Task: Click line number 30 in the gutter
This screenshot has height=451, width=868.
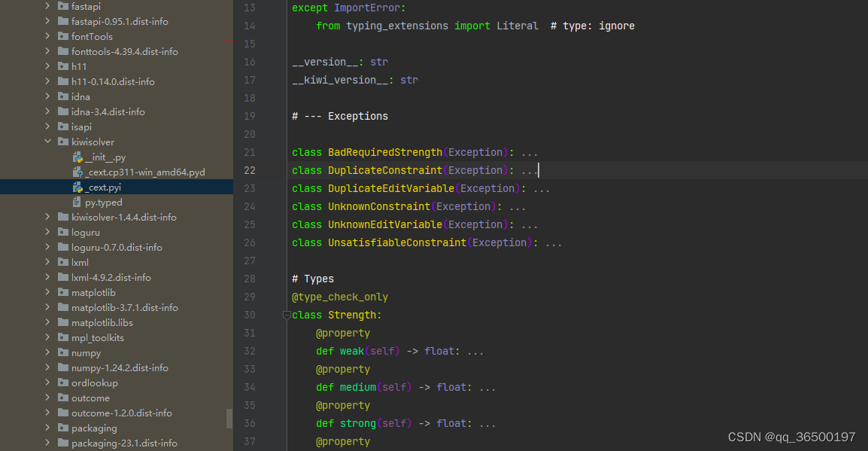Action: [x=250, y=315]
